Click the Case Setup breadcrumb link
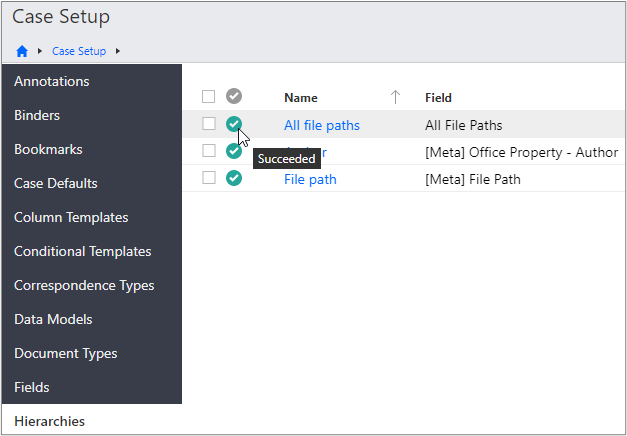Viewport: 627px width, 436px height. (80, 50)
